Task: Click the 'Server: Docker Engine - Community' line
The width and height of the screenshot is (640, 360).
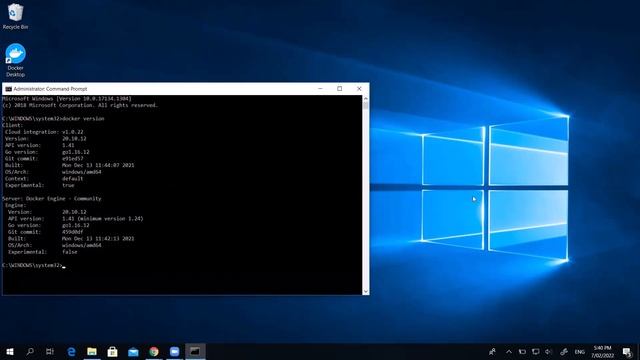Action: pos(51,199)
